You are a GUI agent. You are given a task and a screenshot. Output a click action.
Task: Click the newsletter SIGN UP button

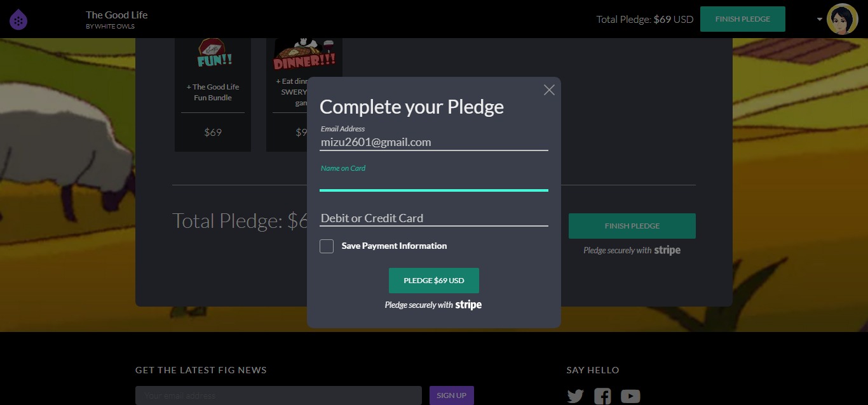pyautogui.click(x=452, y=395)
